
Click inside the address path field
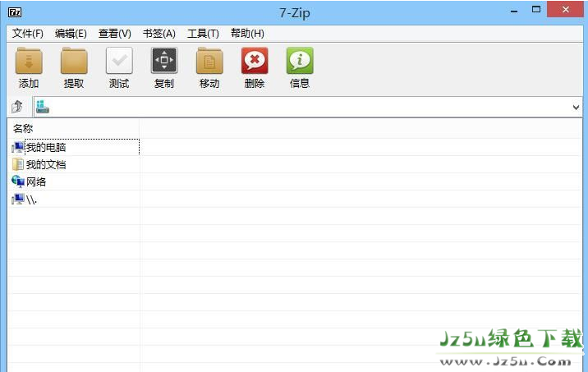click(310, 108)
